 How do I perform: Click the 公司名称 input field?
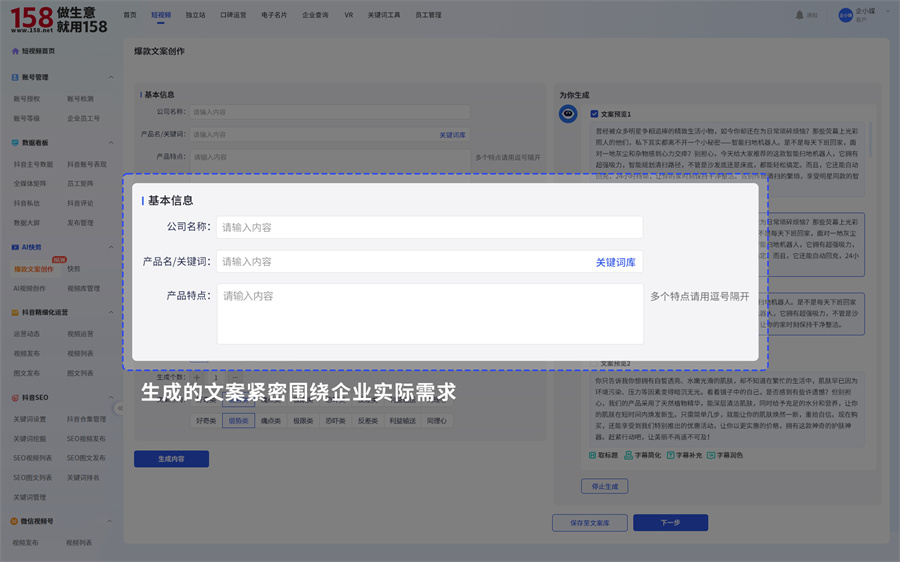[429, 227]
